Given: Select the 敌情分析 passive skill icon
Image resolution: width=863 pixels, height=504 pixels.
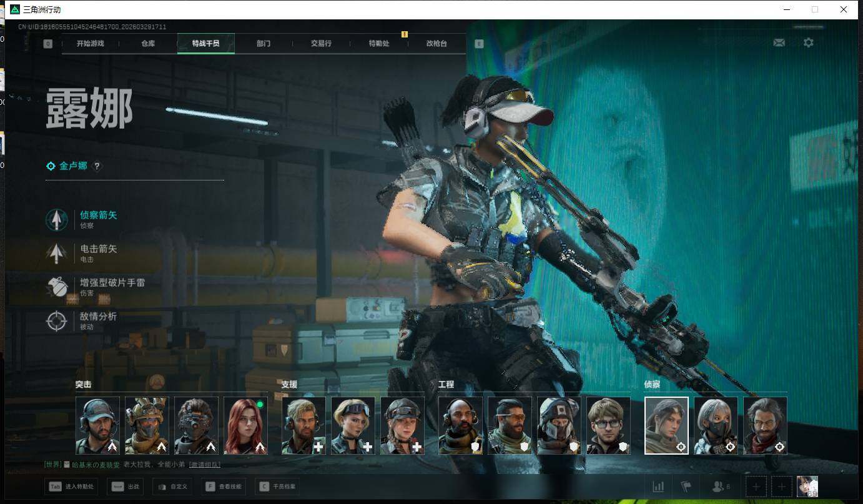Looking at the screenshot, I should coord(57,320).
